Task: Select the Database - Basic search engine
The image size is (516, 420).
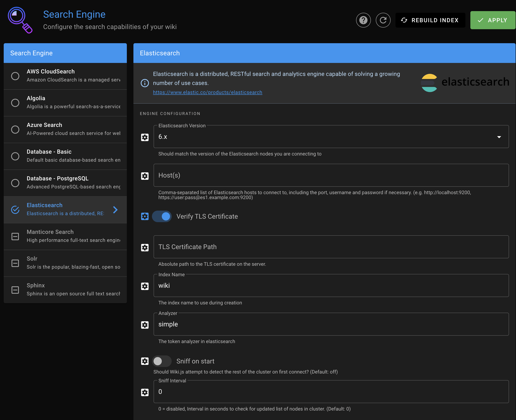Action: coord(65,155)
